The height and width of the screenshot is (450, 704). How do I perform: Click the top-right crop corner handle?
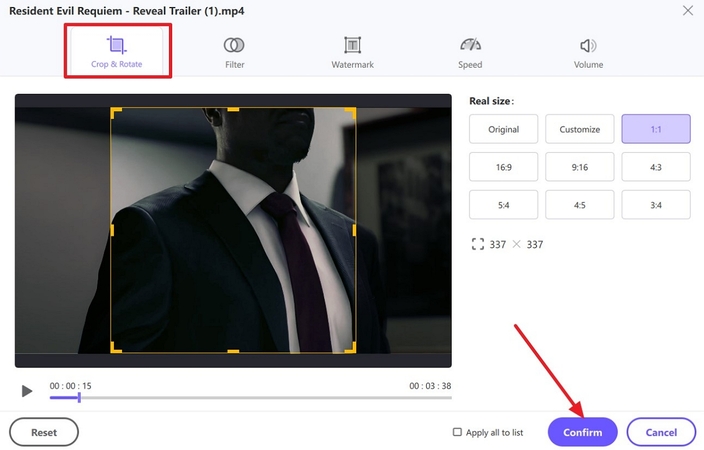(351, 112)
